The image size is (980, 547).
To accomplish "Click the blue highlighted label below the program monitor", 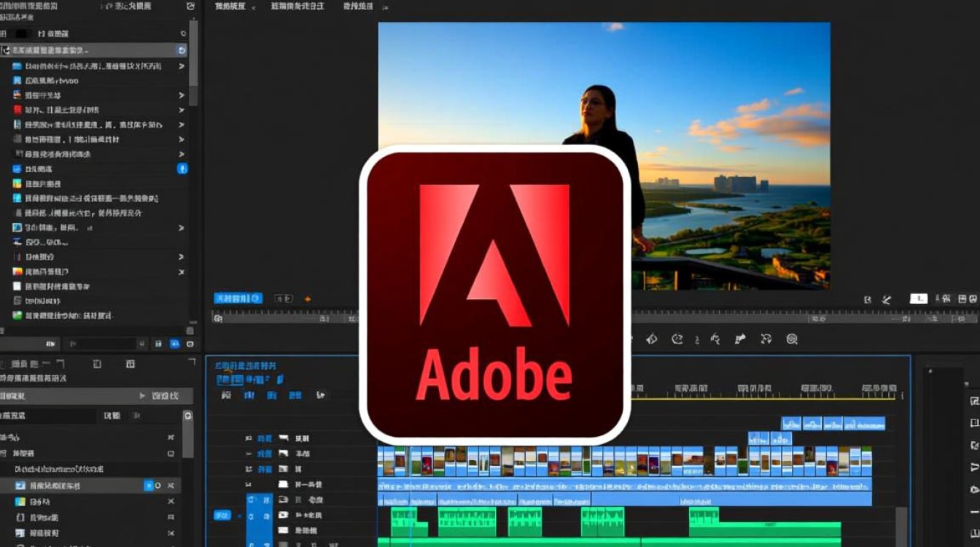I will click(238, 298).
